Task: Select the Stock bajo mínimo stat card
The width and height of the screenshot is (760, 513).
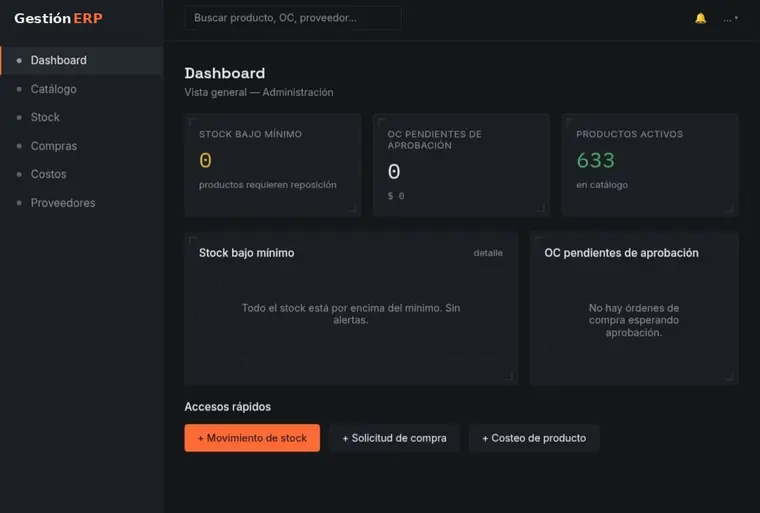Action: (x=273, y=165)
